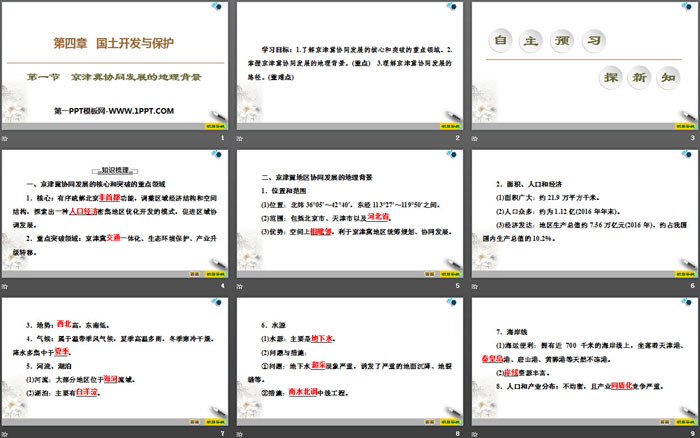The image size is (700, 438).
Task: Click the animation star icon under slide 7
Action: click(5, 434)
